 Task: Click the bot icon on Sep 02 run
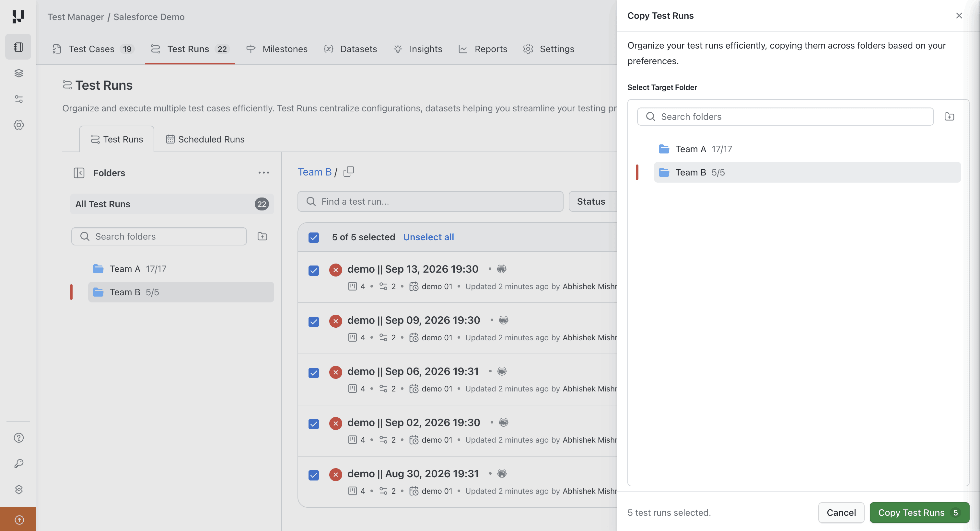tap(504, 422)
